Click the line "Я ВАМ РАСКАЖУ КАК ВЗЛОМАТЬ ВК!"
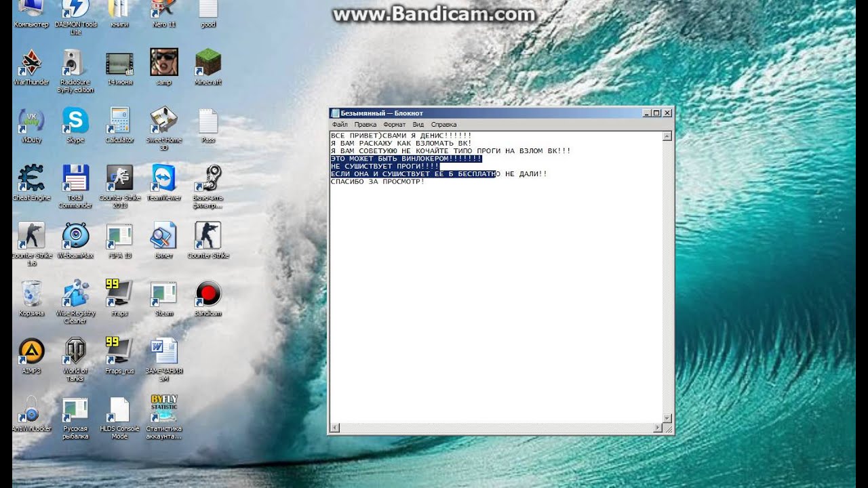868x488 pixels. pyautogui.click(x=401, y=143)
